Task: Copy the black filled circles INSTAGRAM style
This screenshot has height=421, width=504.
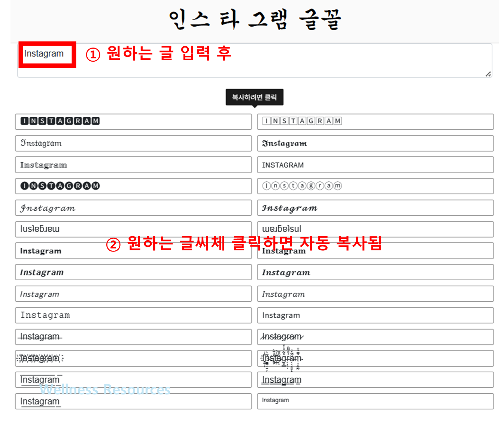Action: point(133,186)
